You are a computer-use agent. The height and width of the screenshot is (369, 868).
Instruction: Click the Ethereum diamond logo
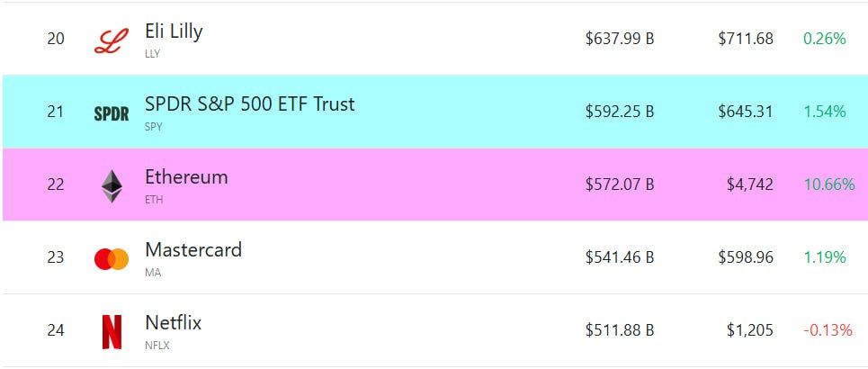click(x=112, y=186)
